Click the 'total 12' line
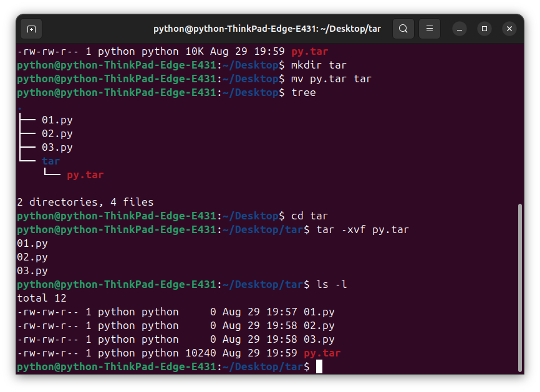Viewport: 540px width, 392px height. pyautogui.click(x=42, y=298)
